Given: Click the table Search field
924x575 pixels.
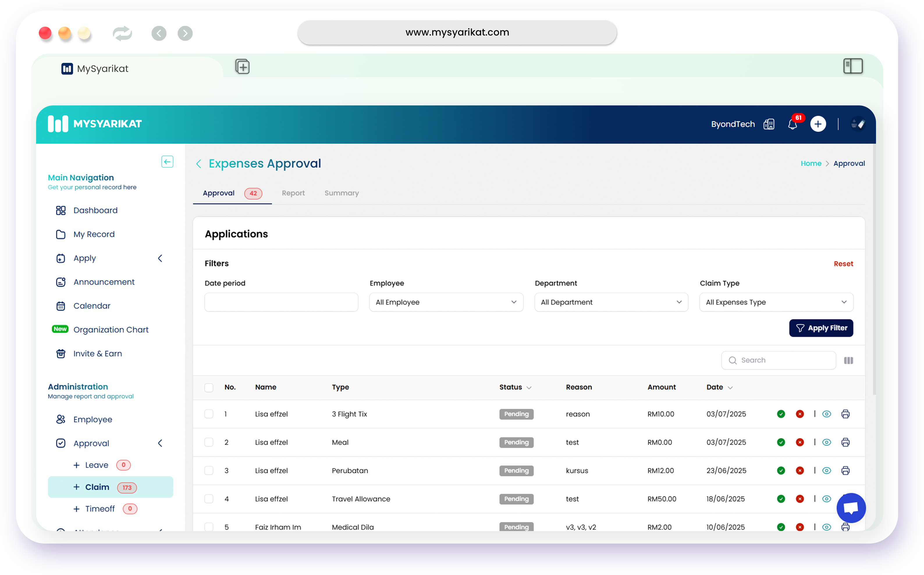Looking at the screenshot, I should point(779,360).
